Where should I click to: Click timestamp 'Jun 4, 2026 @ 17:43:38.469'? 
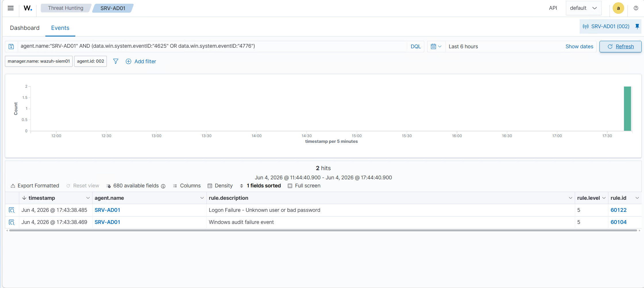tap(54, 222)
